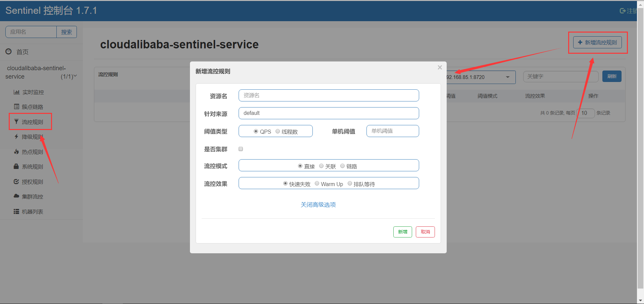Open the 实时监控 menu item
Screen dimensions: 644x304
(x=33, y=92)
